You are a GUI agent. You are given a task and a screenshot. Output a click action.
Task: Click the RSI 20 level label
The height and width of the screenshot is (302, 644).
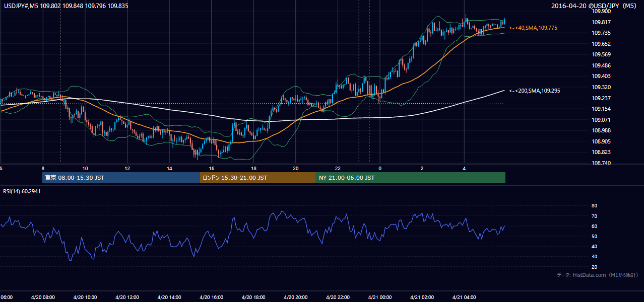pyautogui.click(x=594, y=267)
